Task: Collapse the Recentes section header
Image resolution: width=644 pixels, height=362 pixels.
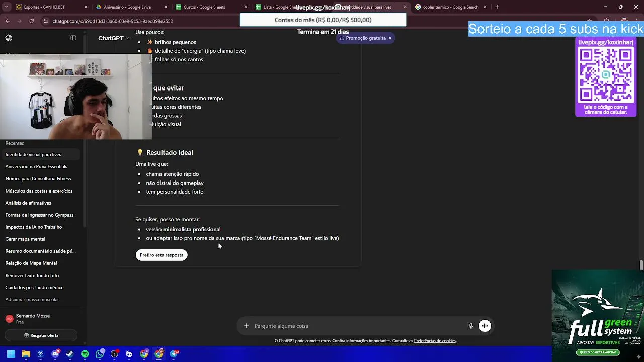Action: coord(15,143)
